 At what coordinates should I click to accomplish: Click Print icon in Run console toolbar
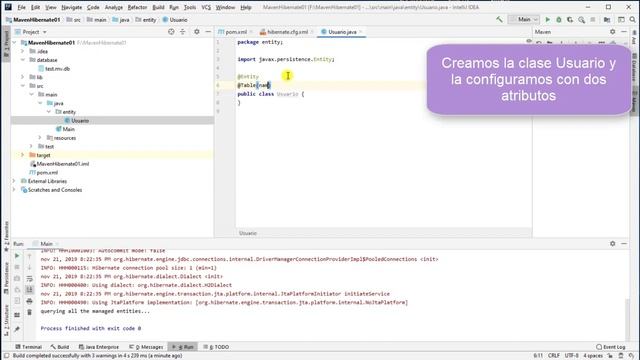pos(29,301)
